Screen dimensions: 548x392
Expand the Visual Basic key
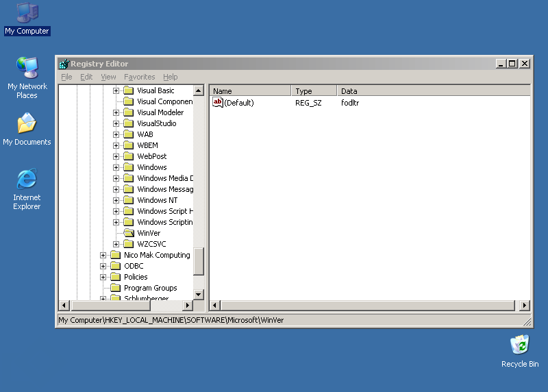116,91
